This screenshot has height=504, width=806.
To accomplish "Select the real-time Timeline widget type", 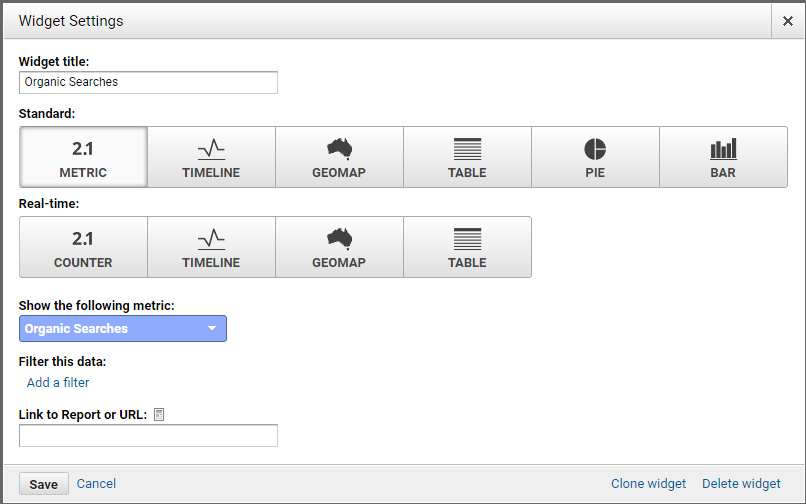I will [x=211, y=247].
